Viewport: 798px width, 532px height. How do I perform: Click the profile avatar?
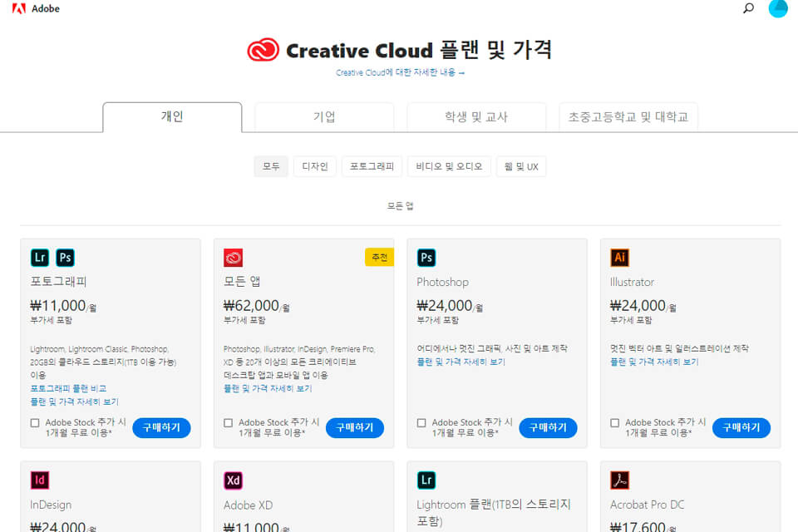pyautogui.click(x=778, y=8)
